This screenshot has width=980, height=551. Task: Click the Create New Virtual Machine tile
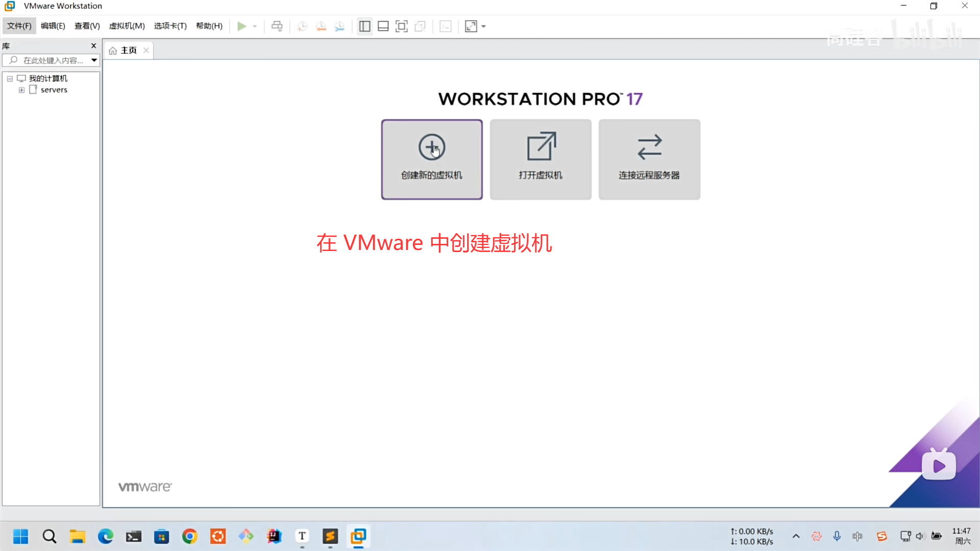(432, 159)
